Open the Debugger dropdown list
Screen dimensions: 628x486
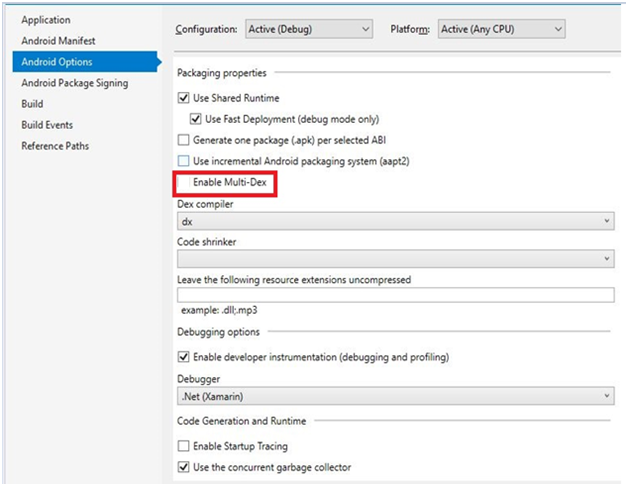click(x=396, y=396)
